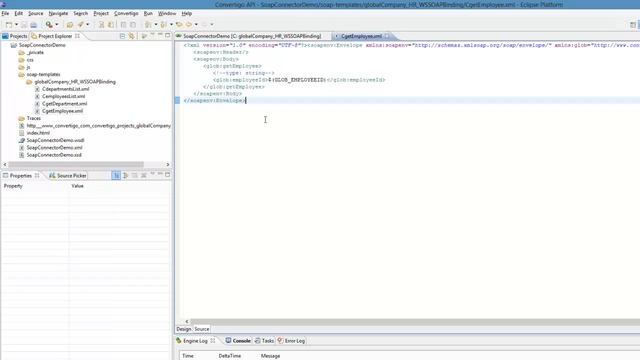Select SoapConnectorDemo.xml file
This screenshot has height=360, width=640.
coord(54,148)
